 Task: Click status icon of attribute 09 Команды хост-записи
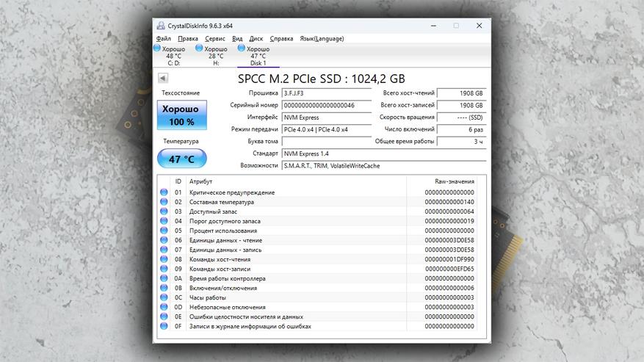(x=164, y=269)
